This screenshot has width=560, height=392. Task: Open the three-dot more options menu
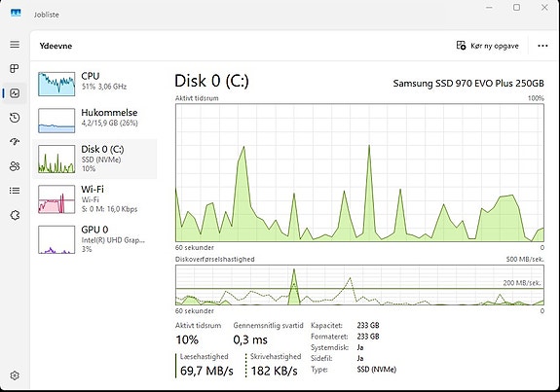tap(542, 46)
